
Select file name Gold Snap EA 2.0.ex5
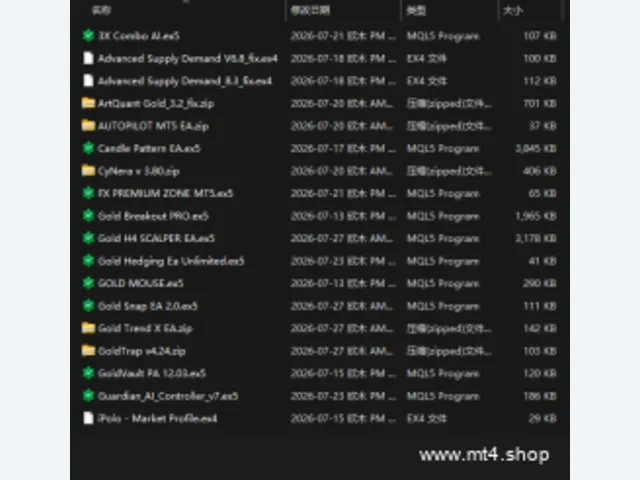pos(147,306)
